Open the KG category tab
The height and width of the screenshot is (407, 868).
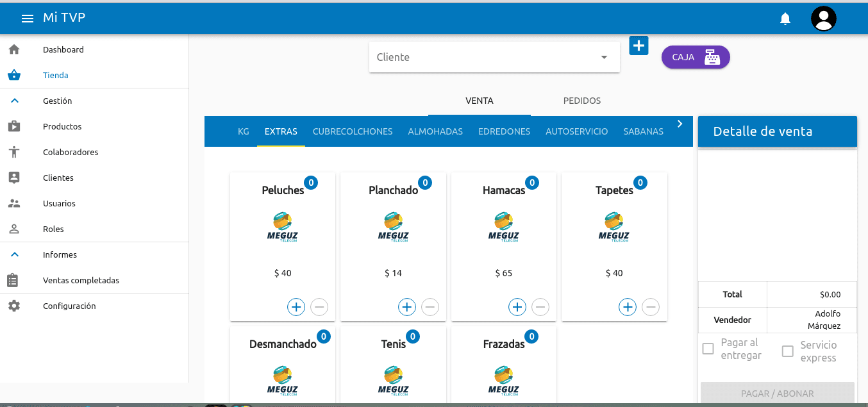click(244, 131)
